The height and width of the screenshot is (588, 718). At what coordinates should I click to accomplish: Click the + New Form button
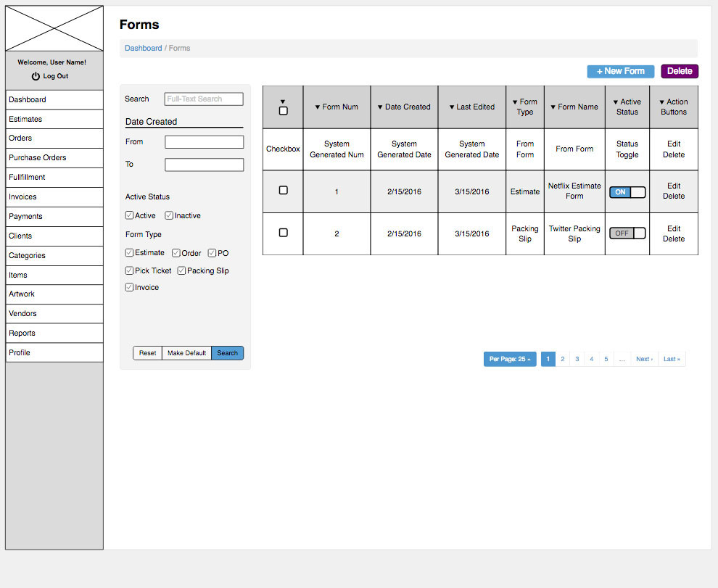coord(620,71)
